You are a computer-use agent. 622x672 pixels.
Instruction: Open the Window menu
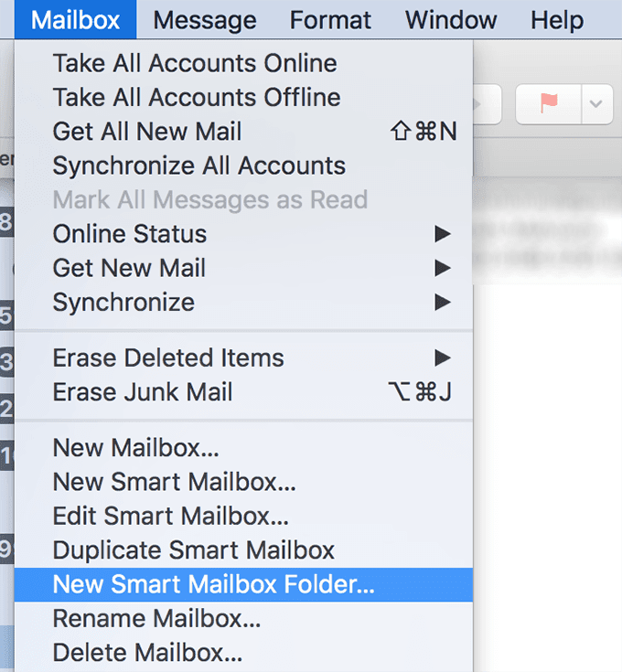pyautogui.click(x=451, y=20)
